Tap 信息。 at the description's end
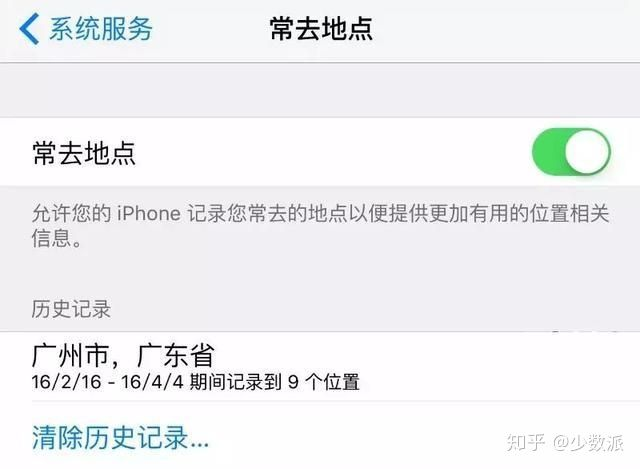The image size is (640, 469). tap(56, 238)
